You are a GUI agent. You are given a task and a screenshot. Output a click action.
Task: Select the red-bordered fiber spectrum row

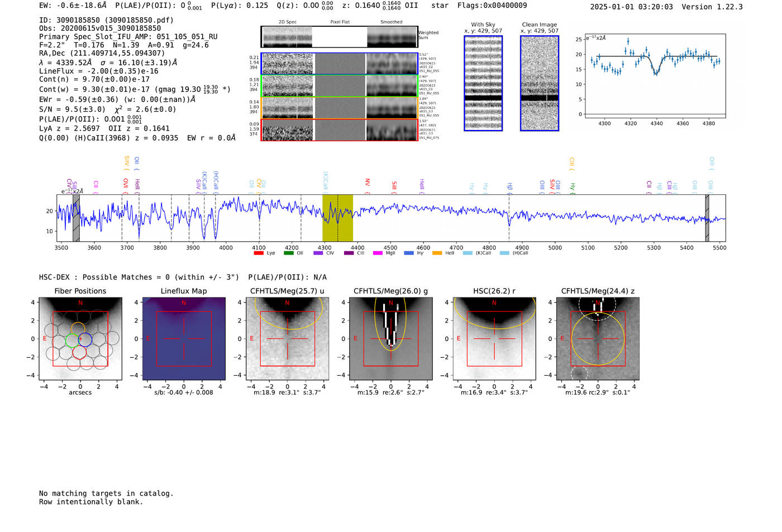tap(340, 130)
